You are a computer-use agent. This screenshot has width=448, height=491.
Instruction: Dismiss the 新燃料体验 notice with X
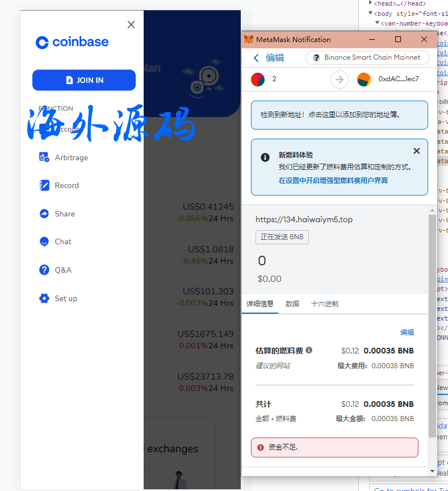click(416, 151)
